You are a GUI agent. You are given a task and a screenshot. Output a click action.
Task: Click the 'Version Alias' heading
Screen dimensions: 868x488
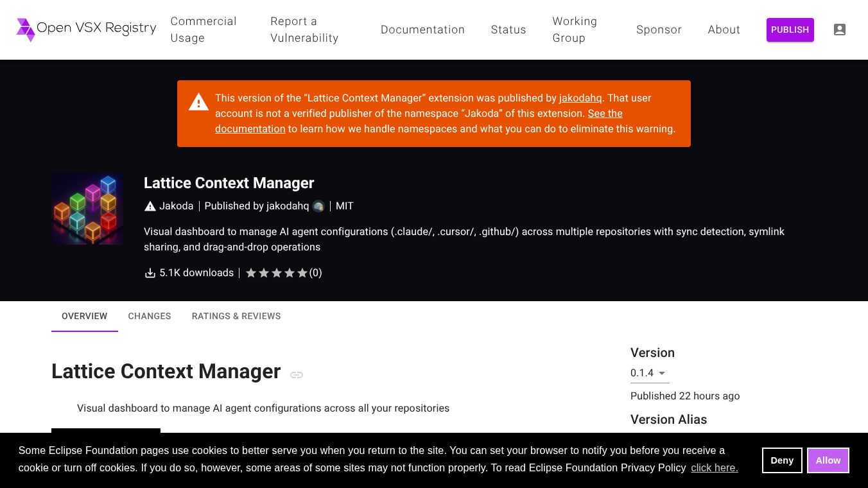tap(668, 419)
